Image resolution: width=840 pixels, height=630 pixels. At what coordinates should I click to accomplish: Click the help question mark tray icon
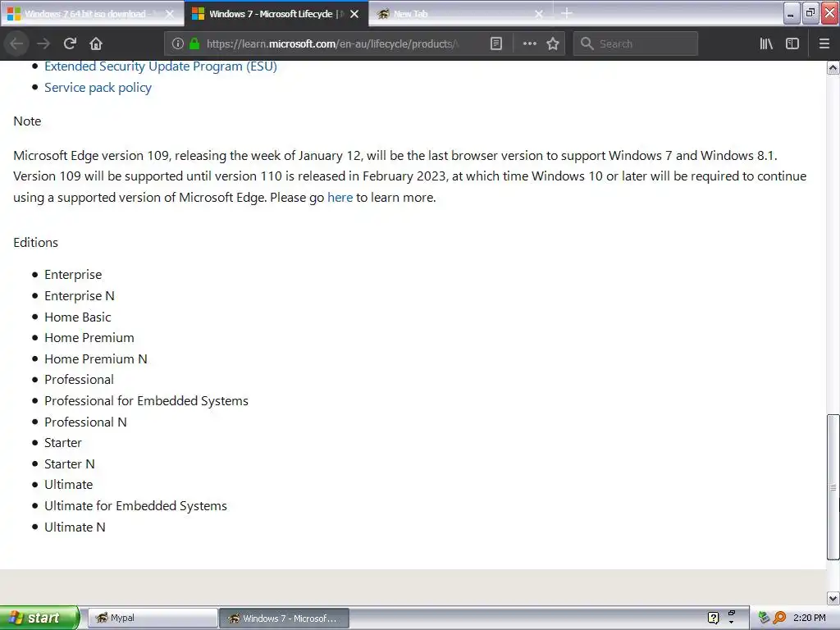[x=713, y=618]
